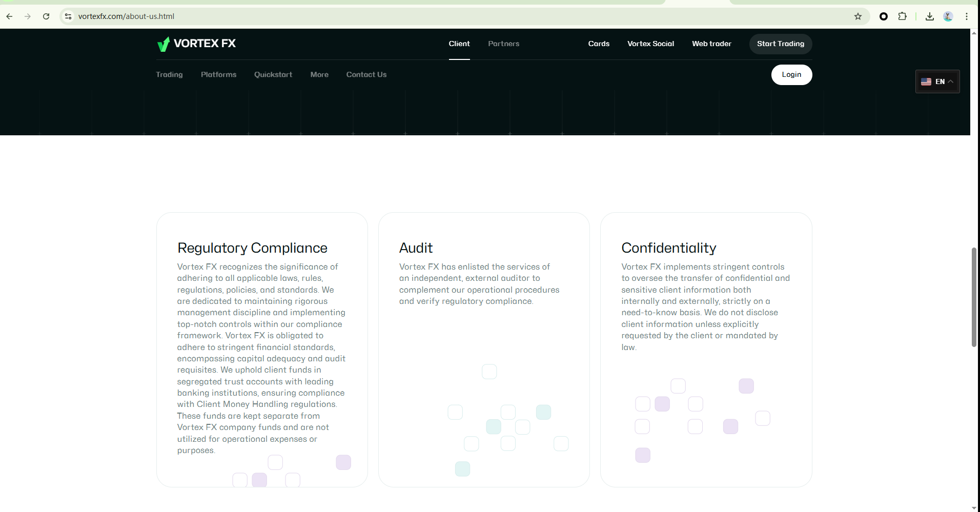Go to the Contact Us page

pos(366,74)
